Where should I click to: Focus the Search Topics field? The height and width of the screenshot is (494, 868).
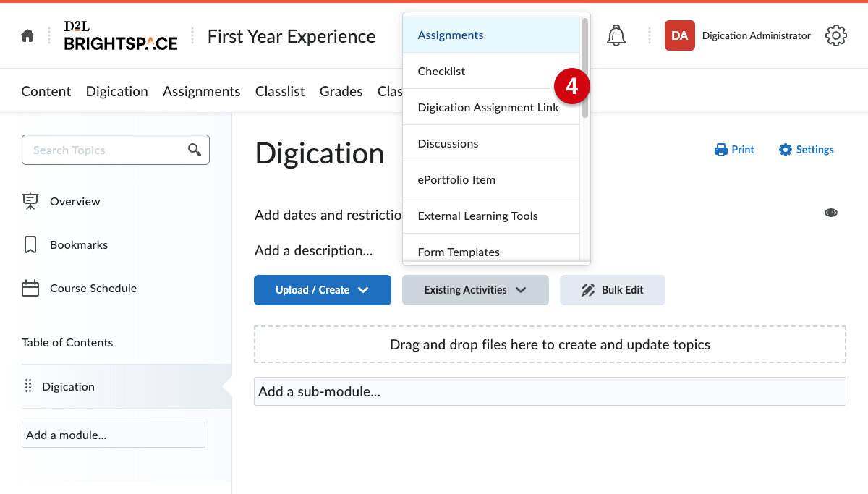pos(116,150)
